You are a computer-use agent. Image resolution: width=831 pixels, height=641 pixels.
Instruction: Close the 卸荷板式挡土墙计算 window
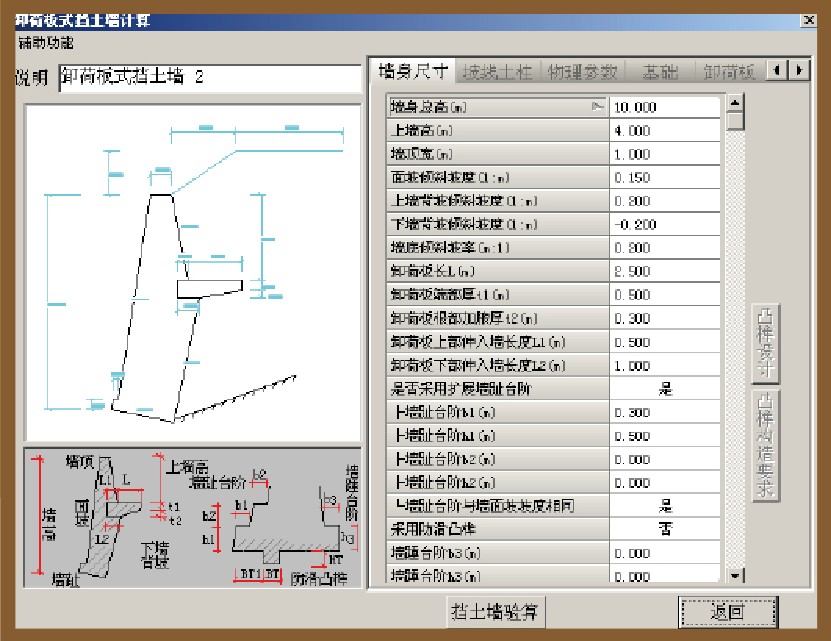click(x=808, y=20)
